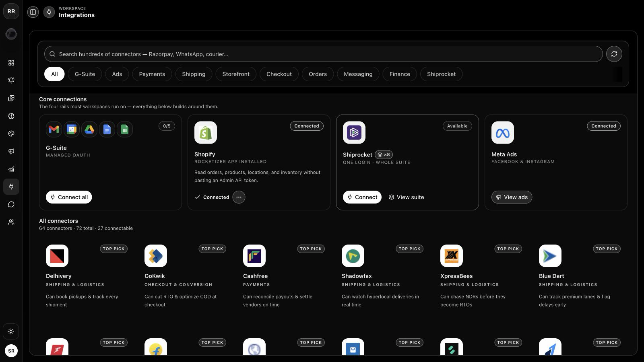
Task: Filter connectors by Checkout
Action: [x=279, y=74]
